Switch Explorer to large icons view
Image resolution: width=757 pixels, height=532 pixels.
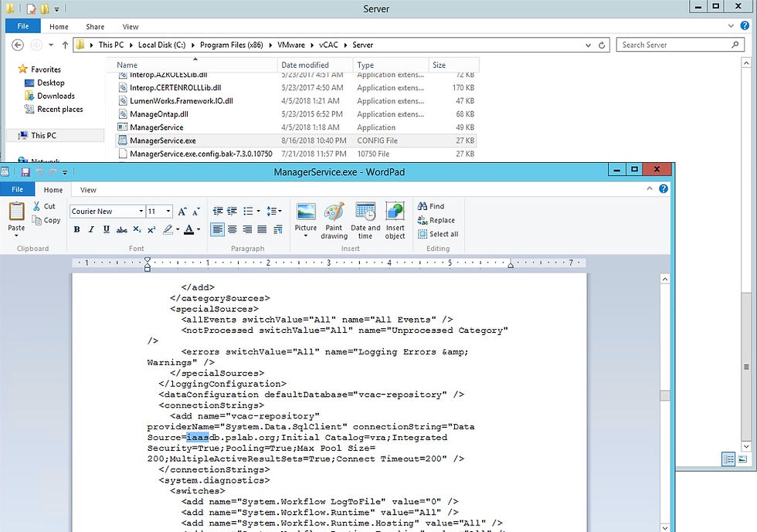point(742,459)
